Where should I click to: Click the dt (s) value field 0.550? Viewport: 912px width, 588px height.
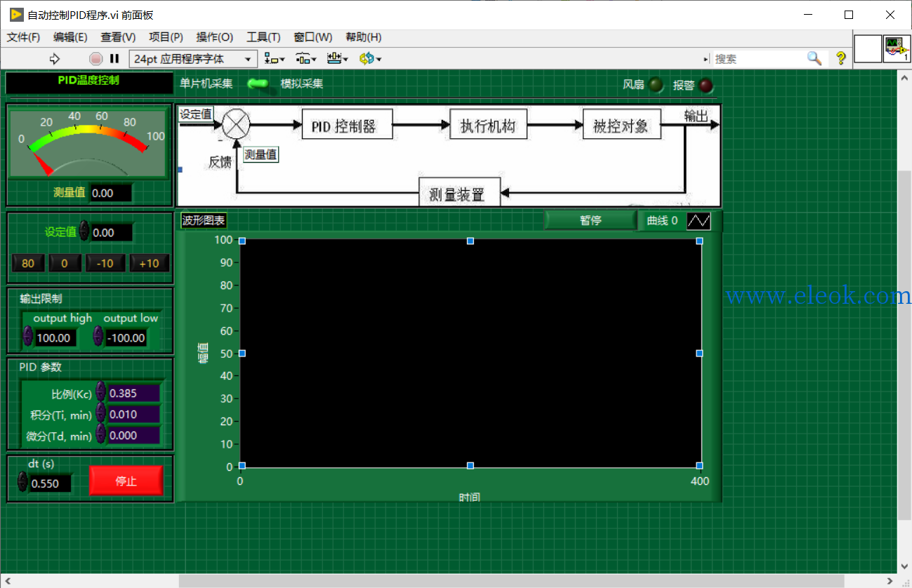pos(50,483)
